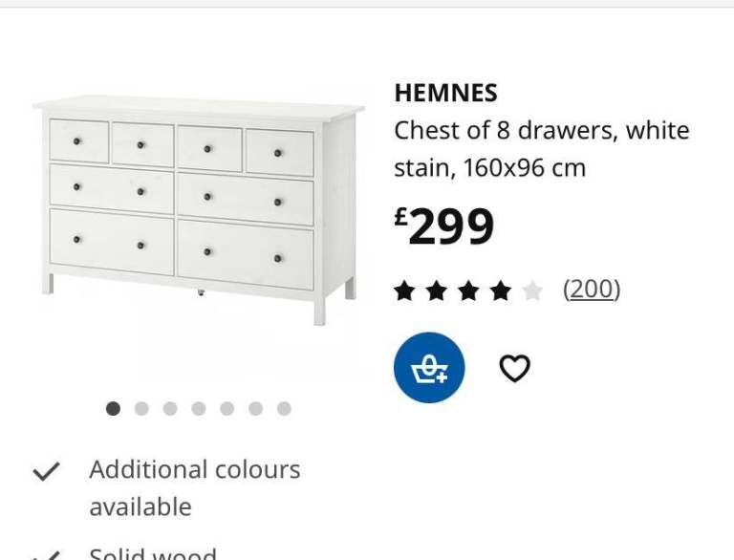
Task: Click the partially visible 'Solid wood' text
Action: pos(153,553)
